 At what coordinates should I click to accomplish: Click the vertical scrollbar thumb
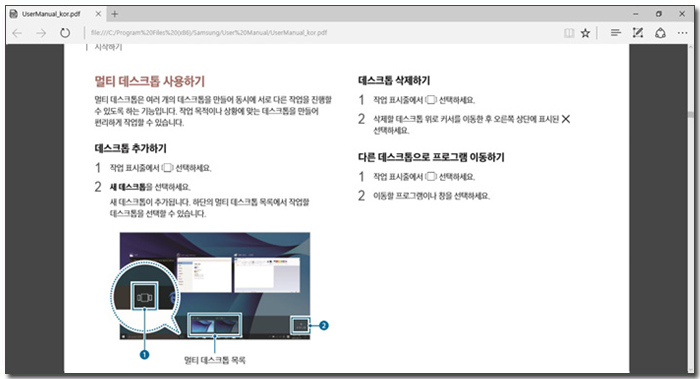coord(691,114)
